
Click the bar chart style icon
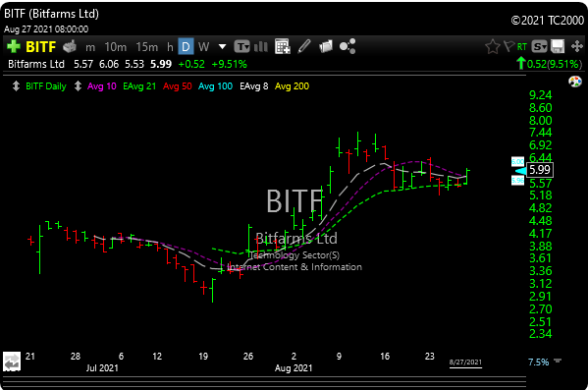click(261, 47)
